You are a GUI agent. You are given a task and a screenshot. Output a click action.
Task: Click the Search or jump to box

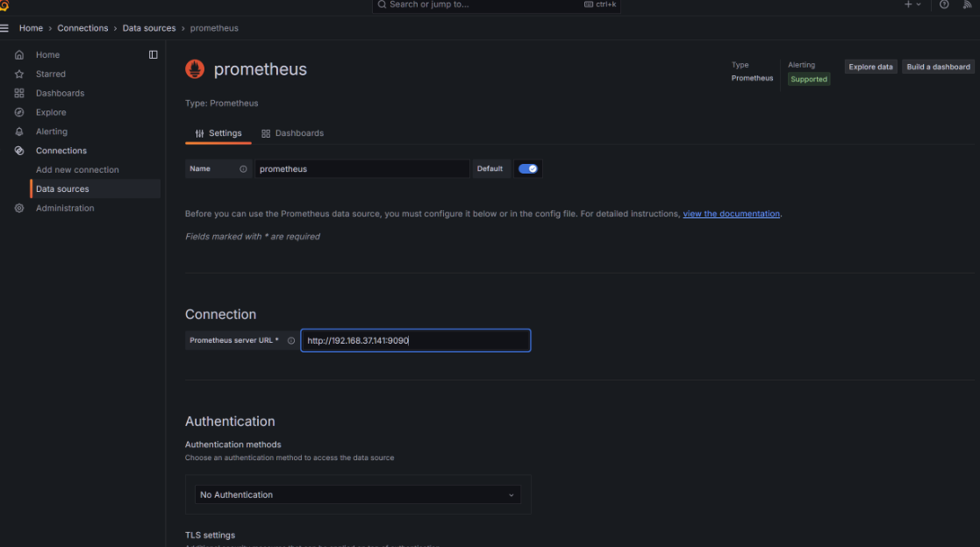point(497,5)
